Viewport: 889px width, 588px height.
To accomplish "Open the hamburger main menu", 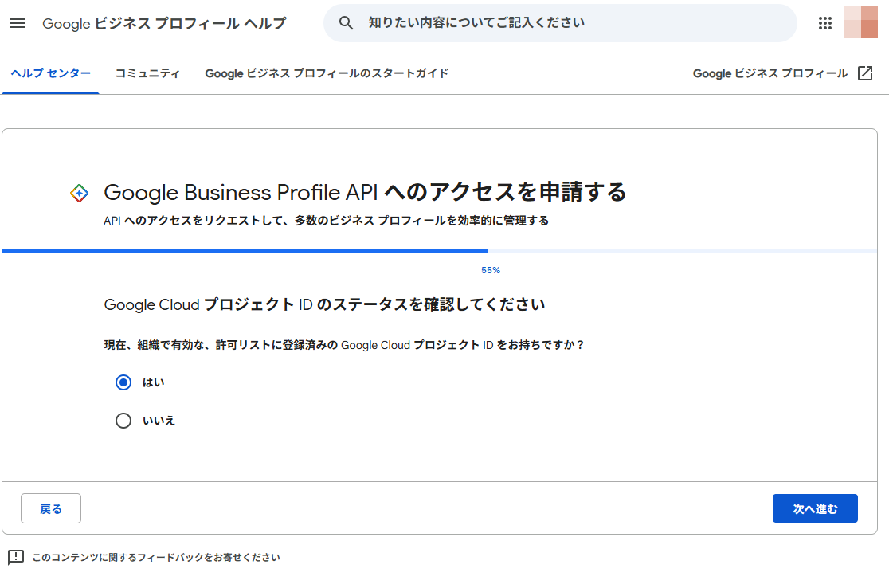I will [x=18, y=23].
